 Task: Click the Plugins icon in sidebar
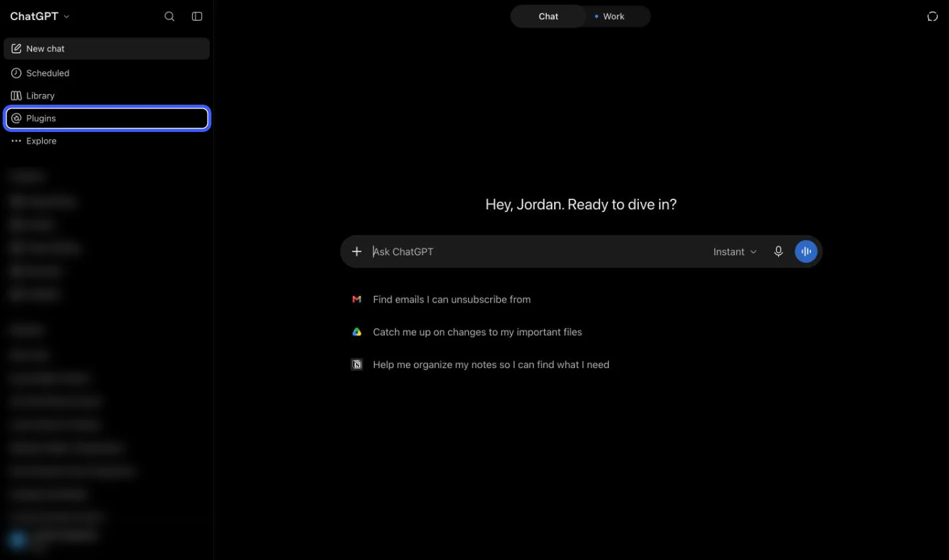[16, 118]
